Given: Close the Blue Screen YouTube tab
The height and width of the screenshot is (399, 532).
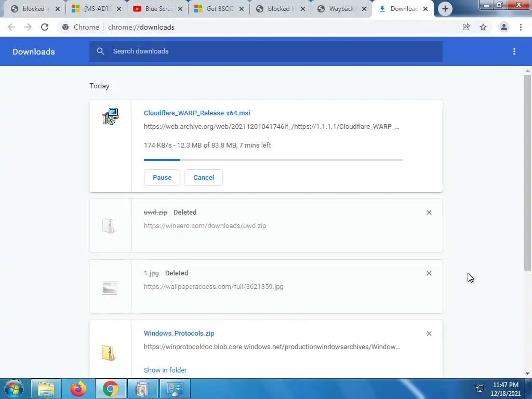Looking at the screenshot, I should 180,9.
